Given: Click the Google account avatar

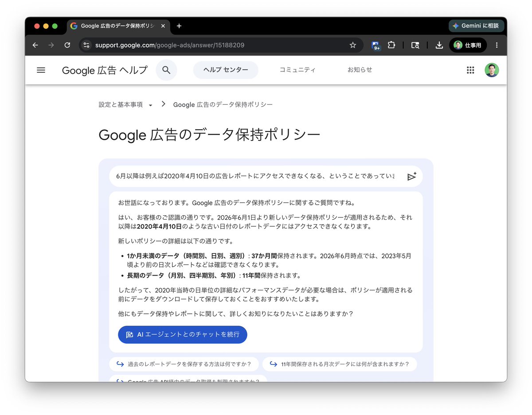Looking at the screenshot, I should (x=492, y=70).
